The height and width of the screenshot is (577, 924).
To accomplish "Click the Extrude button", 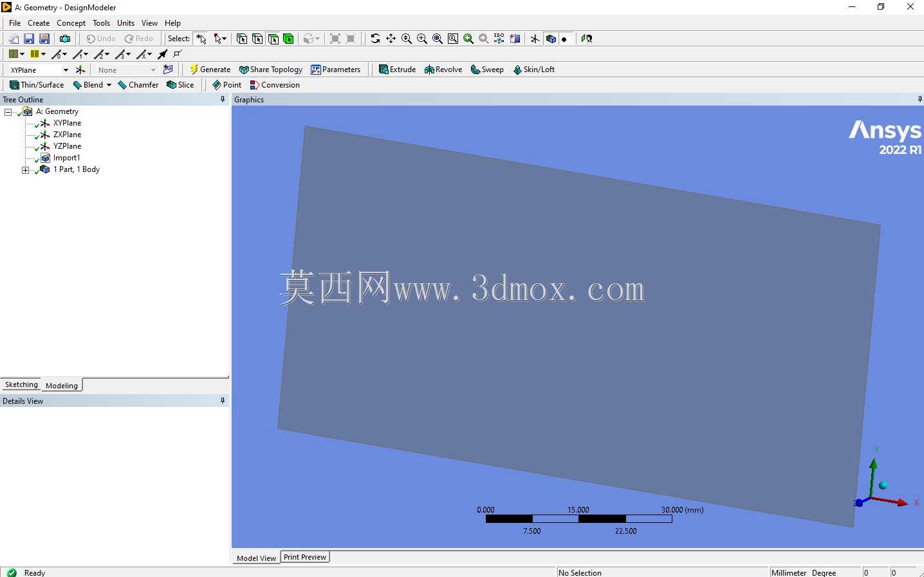I will tap(398, 70).
